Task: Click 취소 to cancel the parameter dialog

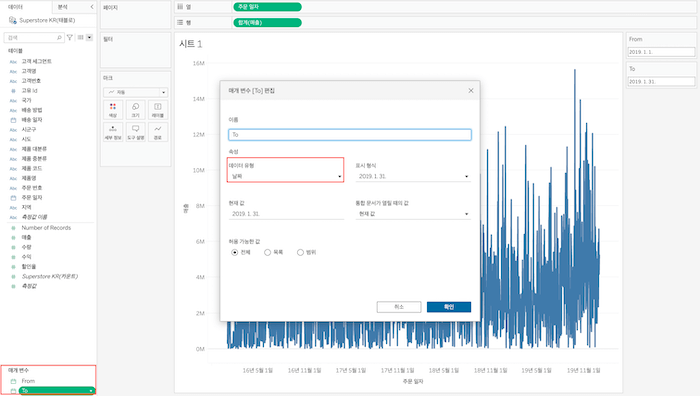Action: (x=399, y=307)
